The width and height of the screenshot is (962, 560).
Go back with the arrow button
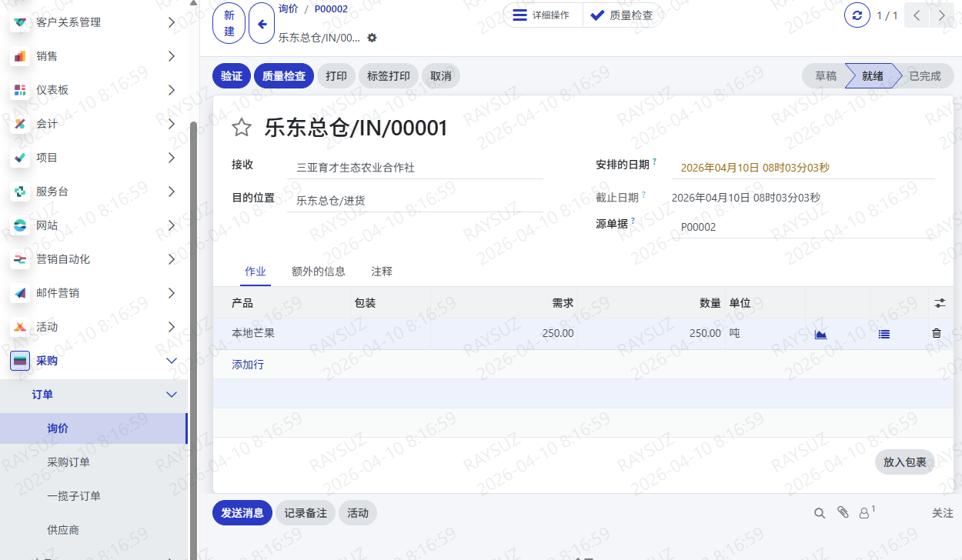click(x=262, y=24)
